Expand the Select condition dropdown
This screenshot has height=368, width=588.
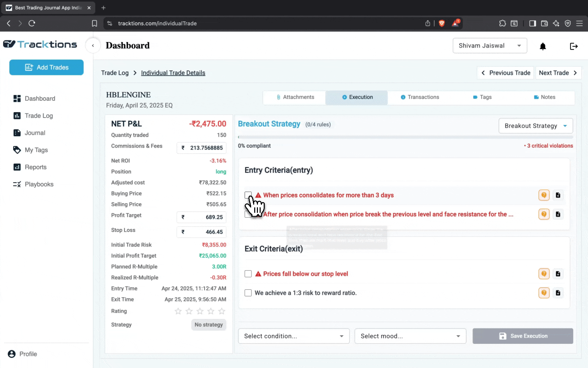point(294,336)
